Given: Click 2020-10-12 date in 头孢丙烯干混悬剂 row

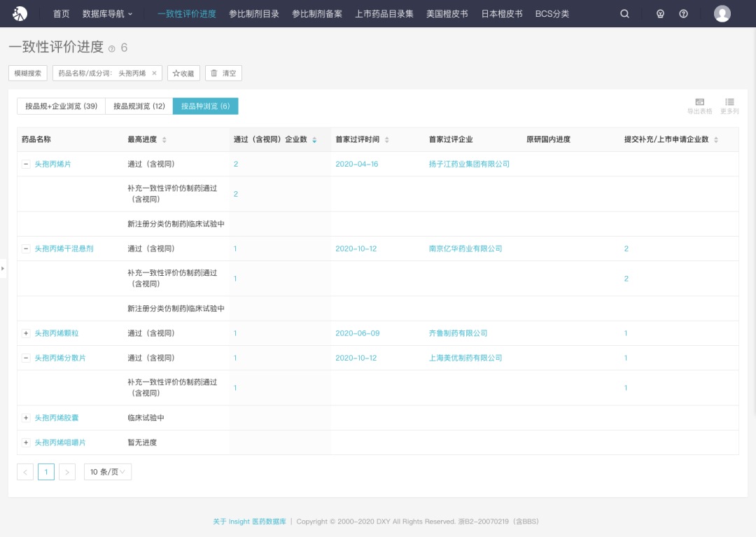Looking at the screenshot, I should coord(356,249).
